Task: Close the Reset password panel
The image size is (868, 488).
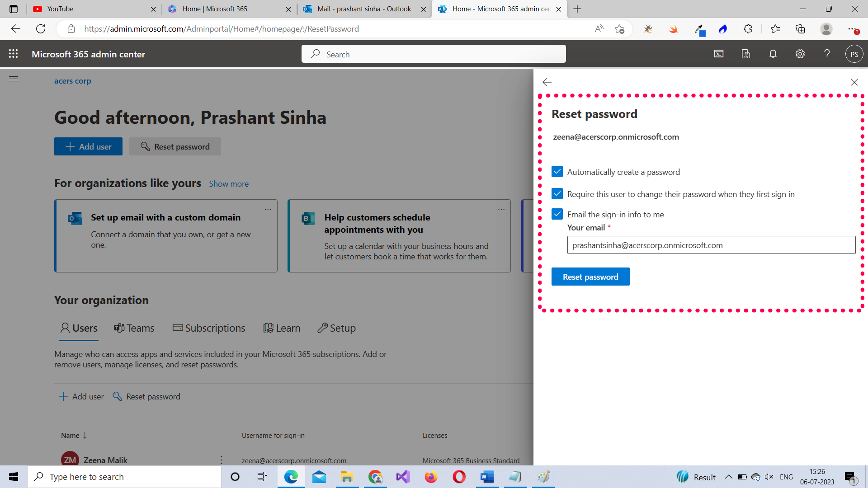Action: [x=854, y=82]
